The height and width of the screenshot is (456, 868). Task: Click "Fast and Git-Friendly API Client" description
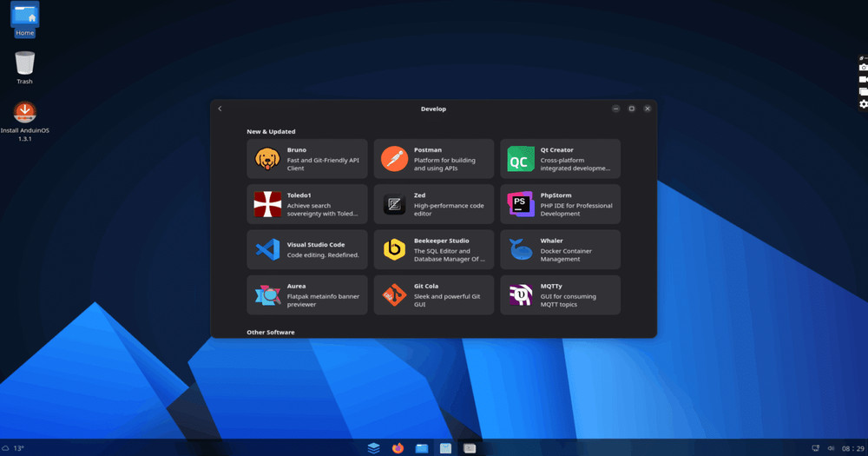323,164
